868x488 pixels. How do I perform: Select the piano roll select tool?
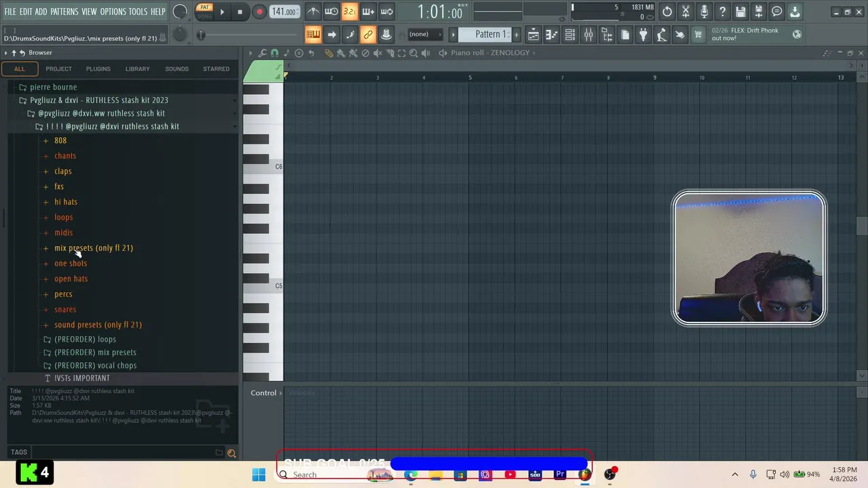pyautogui.click(x=401, y=53)
